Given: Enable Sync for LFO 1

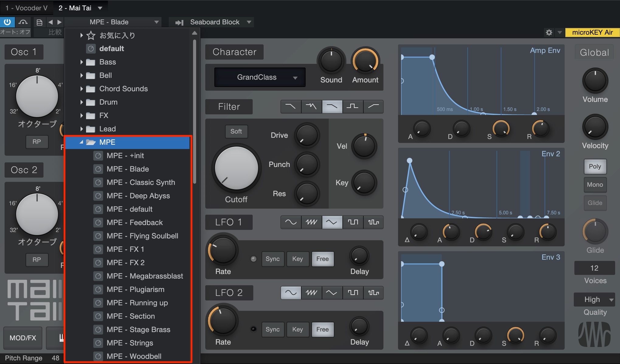Looking at the screenshot, I should point(272,259).
